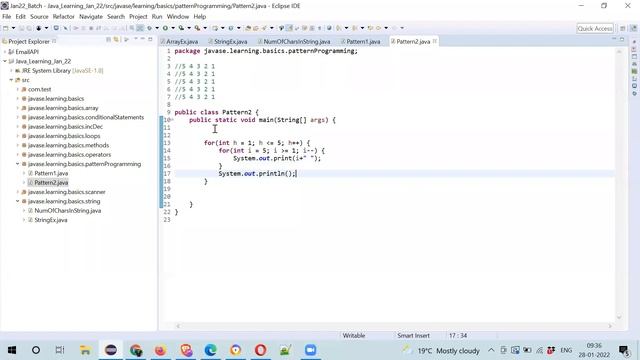Click the Open Perspective icon beside Quick Access
This screenshot has width=640, height=360.
click(623, 28)
